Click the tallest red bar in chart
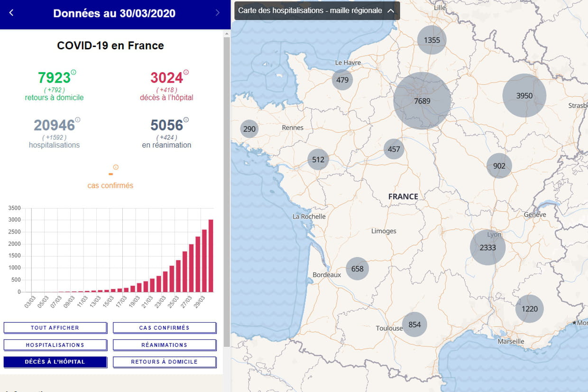This screenshot has width=588, height=392. [x=211, y=256]
